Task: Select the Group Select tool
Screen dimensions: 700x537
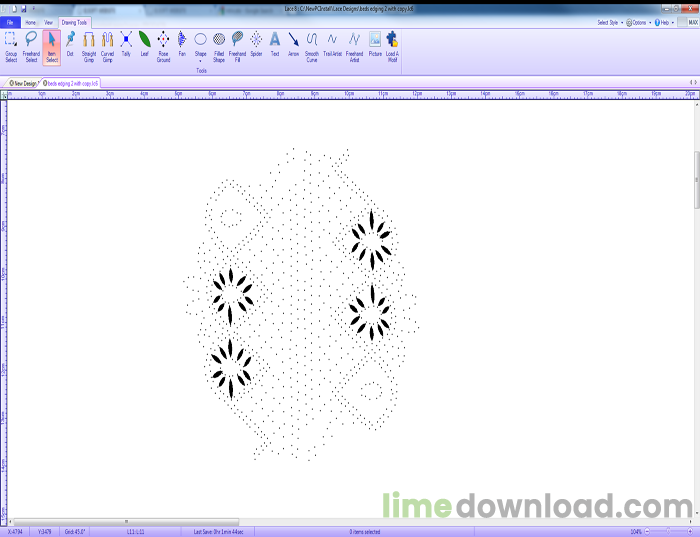Action: [11, 47]
